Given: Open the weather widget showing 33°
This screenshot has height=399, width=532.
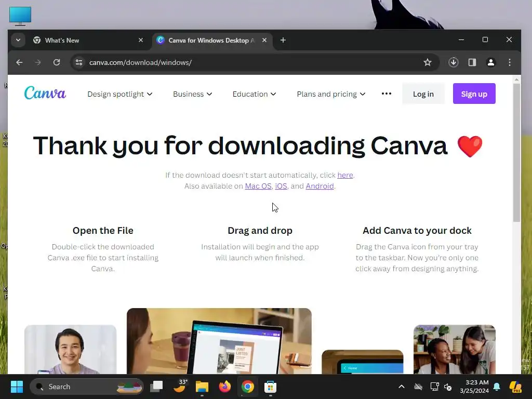Looking at the screenshot, I should coord(180,386).
